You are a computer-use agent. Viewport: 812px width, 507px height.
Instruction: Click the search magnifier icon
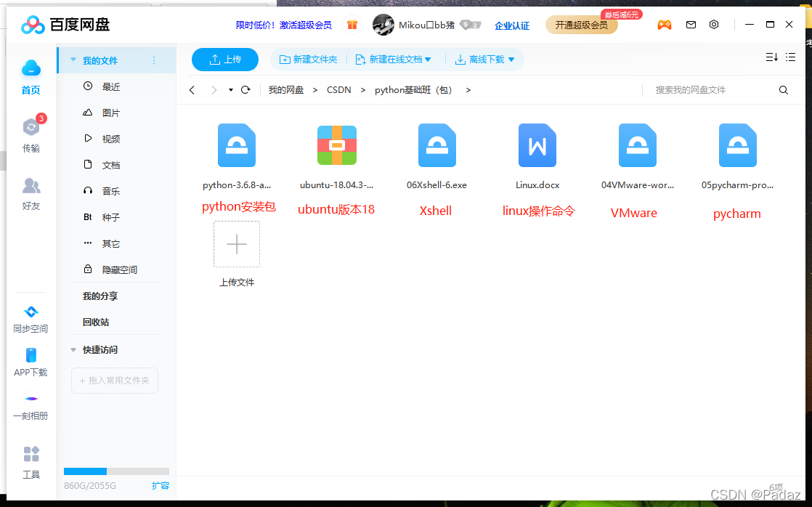click(x=784, y=90)
